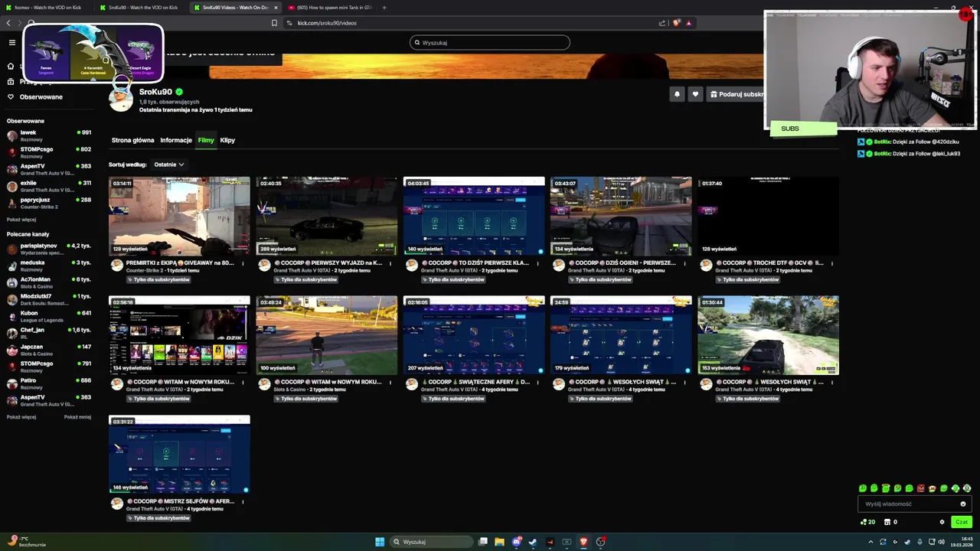Switch to the fozmxv VOD browser tab
Screen dimensions: 980x551
[47, 8]
